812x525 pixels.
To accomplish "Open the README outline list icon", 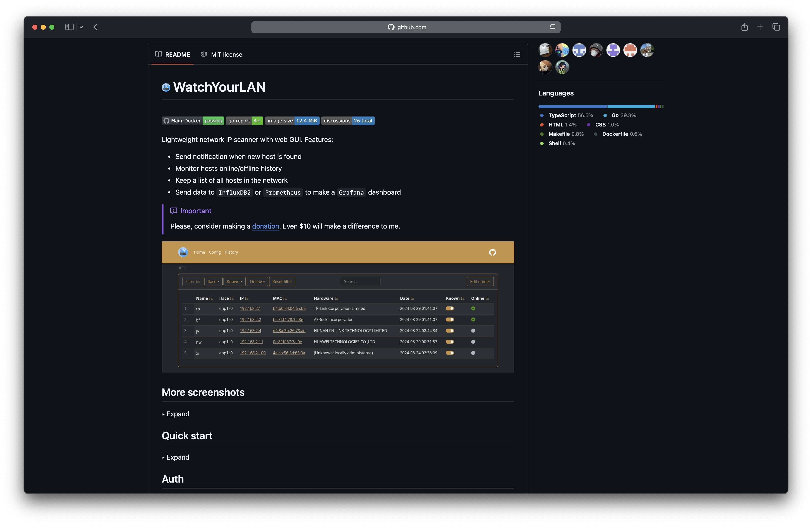I will click(517, 55).
